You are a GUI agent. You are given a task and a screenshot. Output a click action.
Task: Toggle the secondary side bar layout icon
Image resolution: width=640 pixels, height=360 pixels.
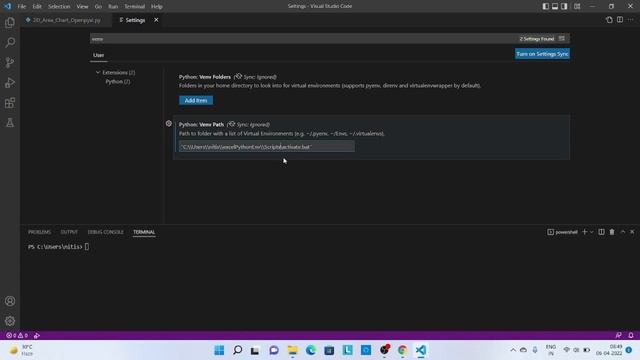click(564, 6)
